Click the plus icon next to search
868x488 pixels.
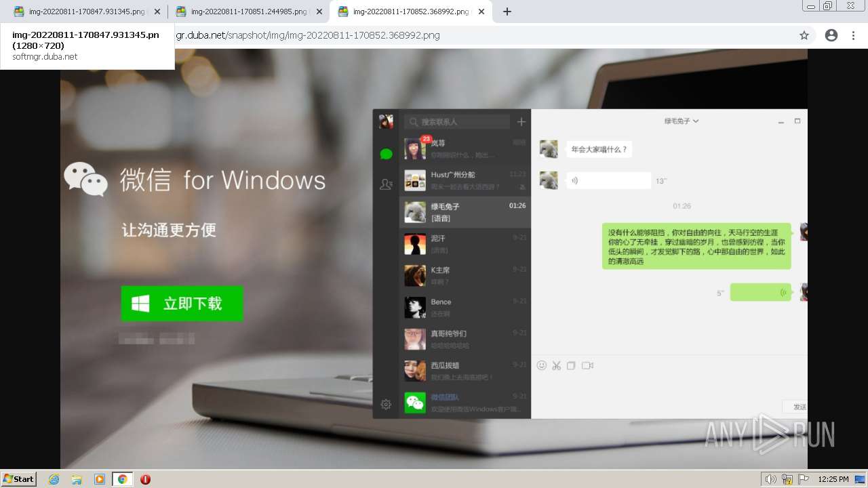pyautogui.click(x=521, y=122)
